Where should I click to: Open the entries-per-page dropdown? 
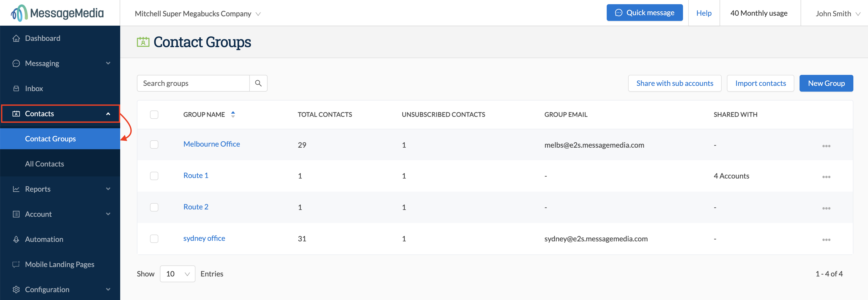(x=177, y=274)
